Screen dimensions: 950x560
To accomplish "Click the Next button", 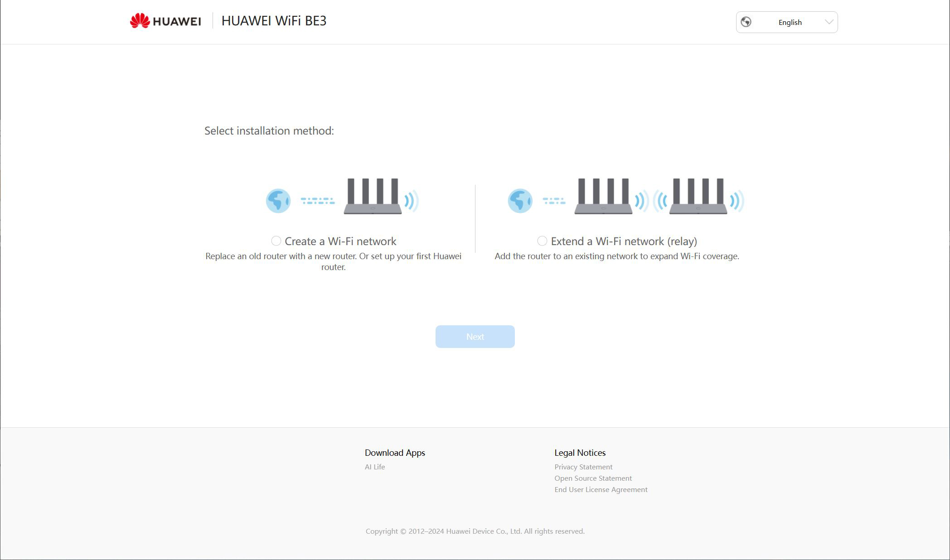I will 475,337.
